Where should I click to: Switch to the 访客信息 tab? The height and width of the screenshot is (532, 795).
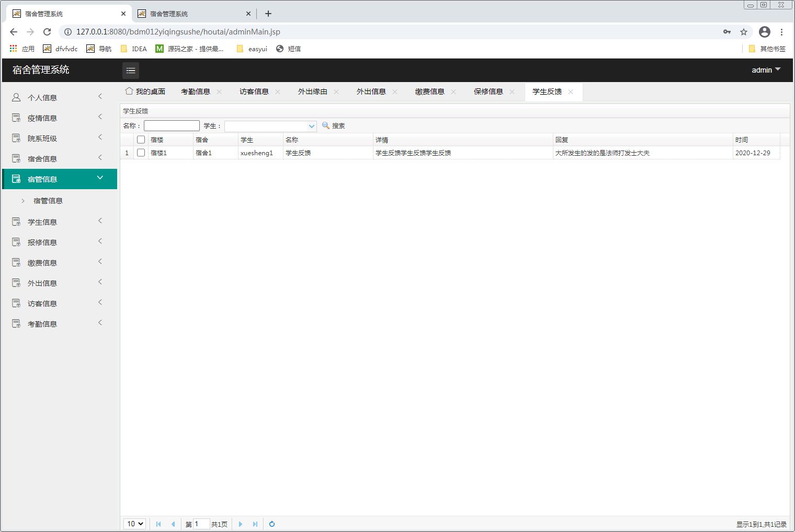pos(254,91)
